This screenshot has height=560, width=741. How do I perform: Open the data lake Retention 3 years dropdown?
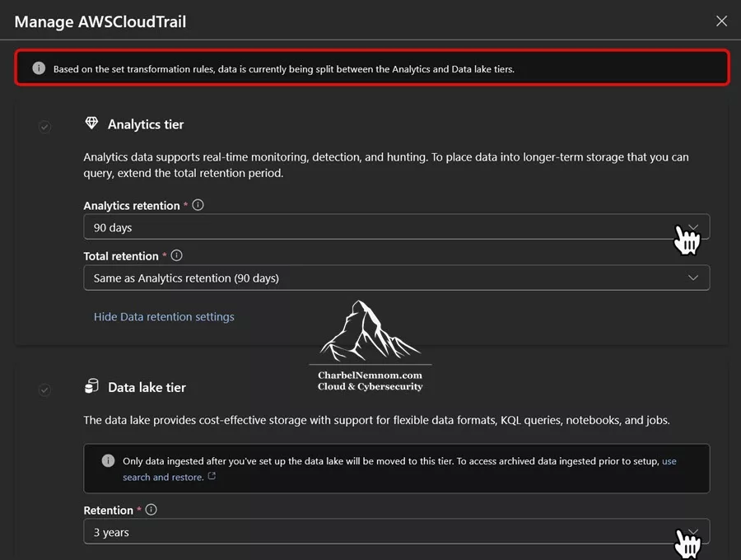397,532
